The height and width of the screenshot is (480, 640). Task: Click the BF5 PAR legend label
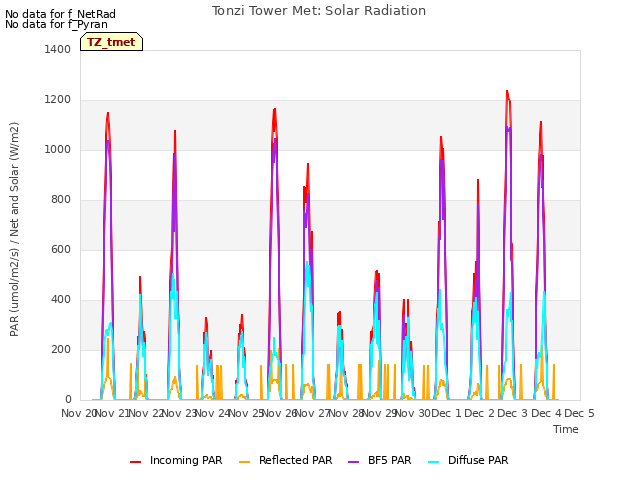(x=389, y=460)
